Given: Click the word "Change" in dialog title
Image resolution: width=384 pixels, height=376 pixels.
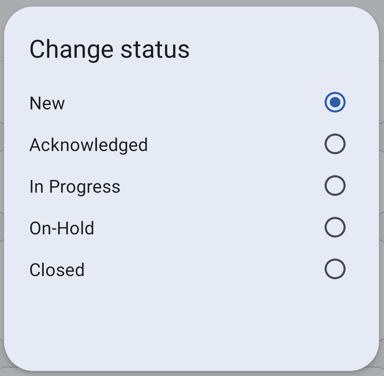Looking at the screenshot, I should [x=72, y=50].
